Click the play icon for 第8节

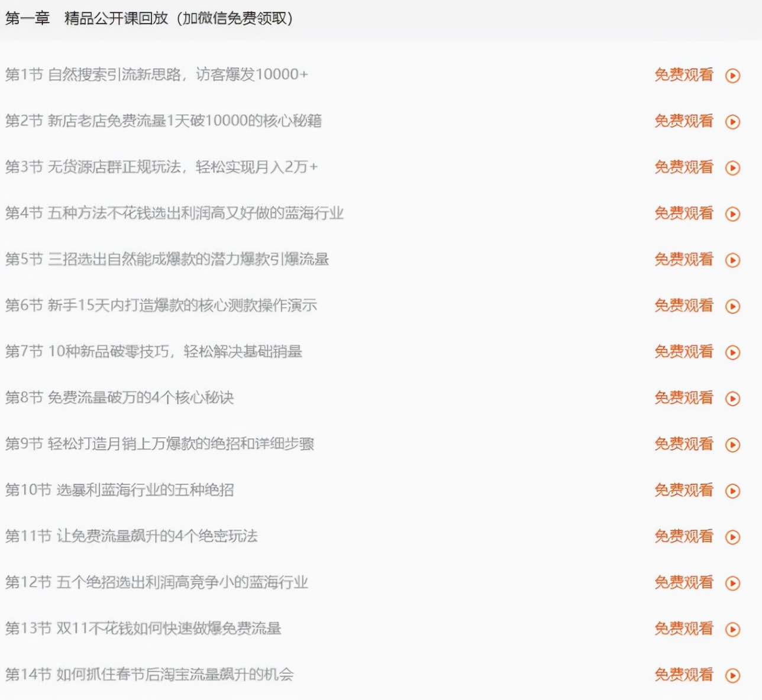pos(732,398)
